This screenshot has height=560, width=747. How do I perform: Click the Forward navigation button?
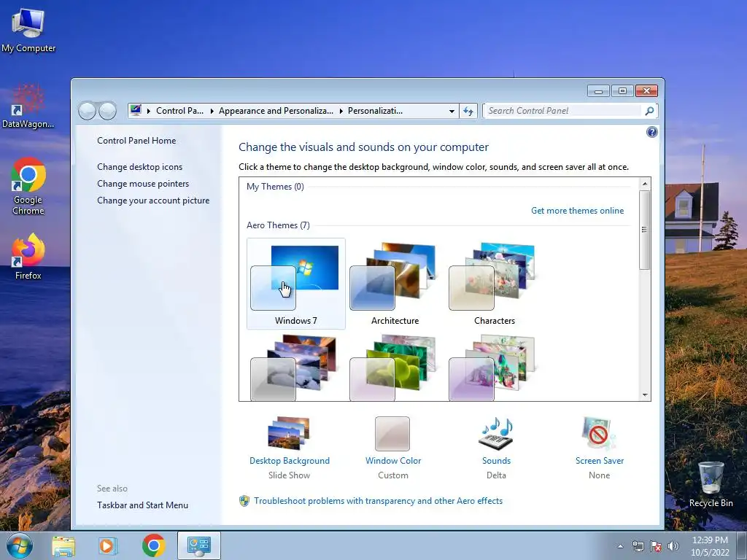pyautogui.click(x=107, y=111)
